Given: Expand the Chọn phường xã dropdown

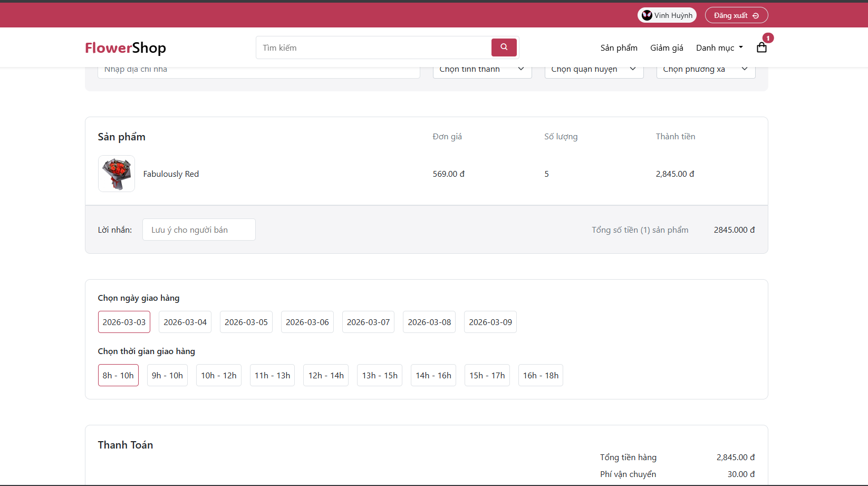Looking at the screenshot, I should click(x=706, y=70).
